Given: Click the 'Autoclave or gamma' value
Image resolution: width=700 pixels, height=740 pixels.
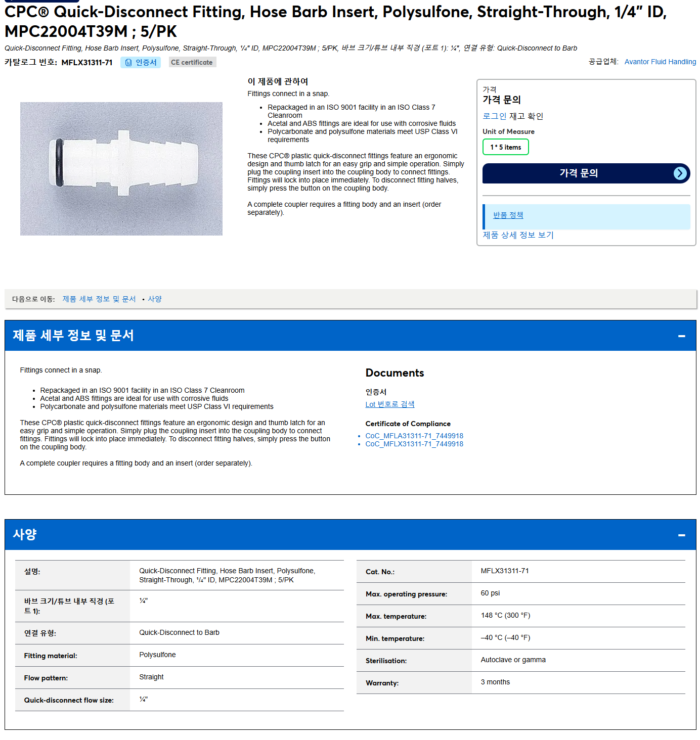Looking at the screenshot, I should pyautogui.click(x=513, y=660).
